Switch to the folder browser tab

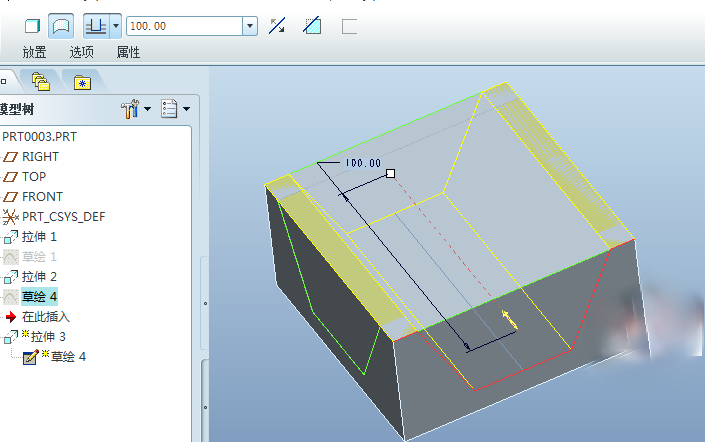tap(41, 80)
